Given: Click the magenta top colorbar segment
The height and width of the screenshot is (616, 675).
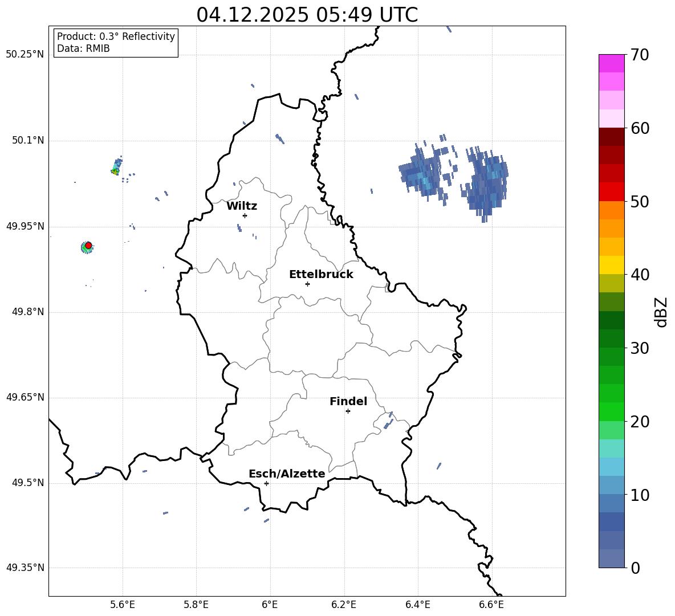Looking at the screenshot, I should pos(611,63).
